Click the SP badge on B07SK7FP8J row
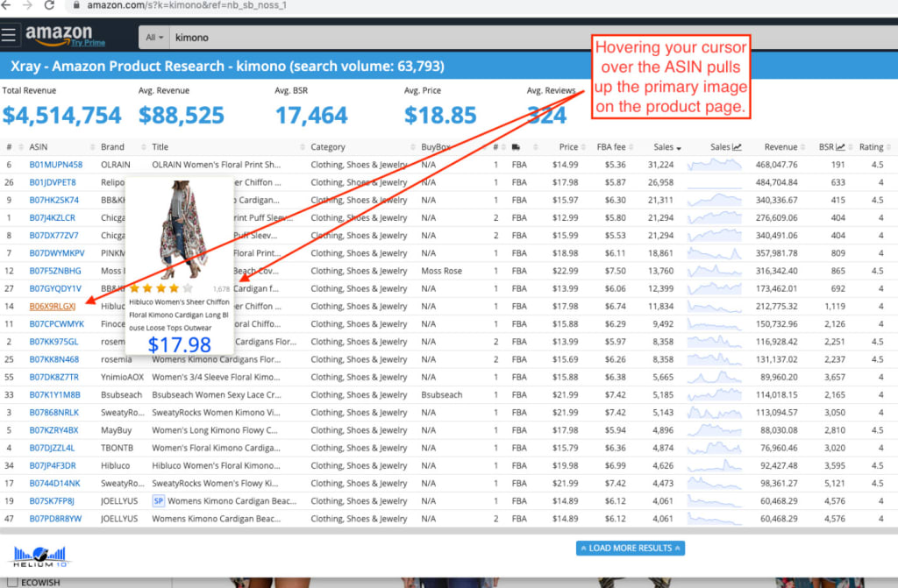 tap(158, 501)
